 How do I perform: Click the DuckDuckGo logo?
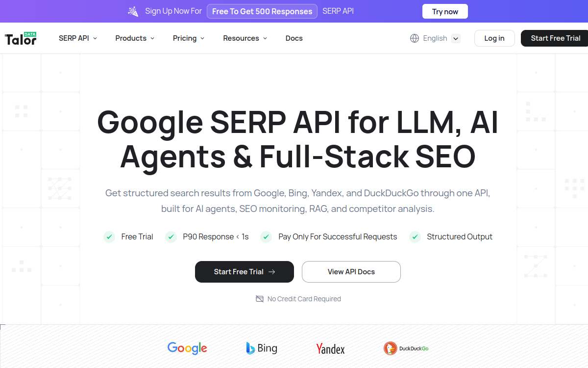click(x=406, y=348)
